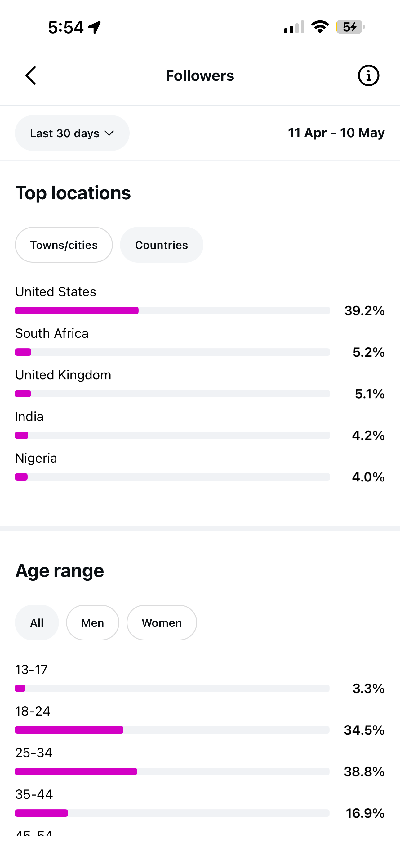Tap the 11 Apr - 10 May date text
Image resolution: width=400 pixels, height=868 pixels.
coord(336,133)
